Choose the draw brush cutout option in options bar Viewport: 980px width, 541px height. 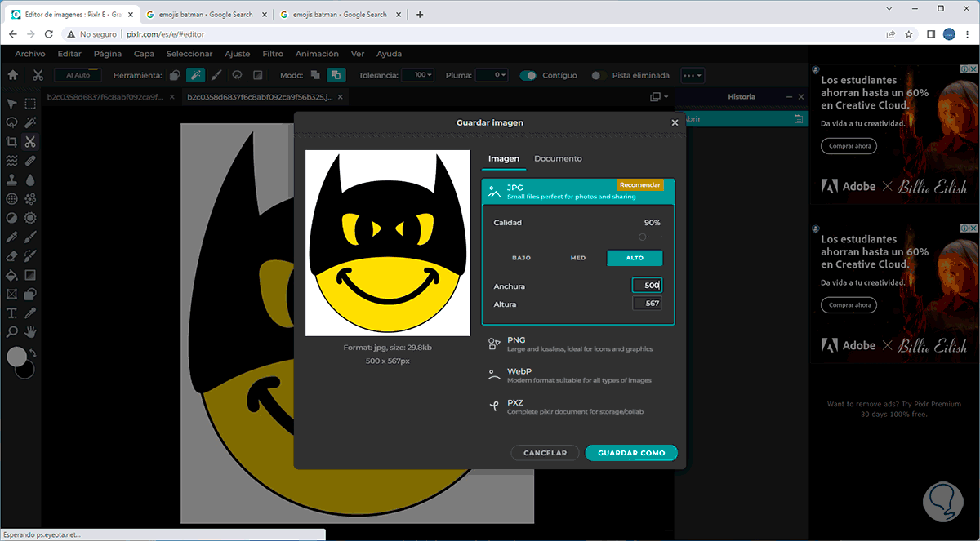[x=216, y=75]
